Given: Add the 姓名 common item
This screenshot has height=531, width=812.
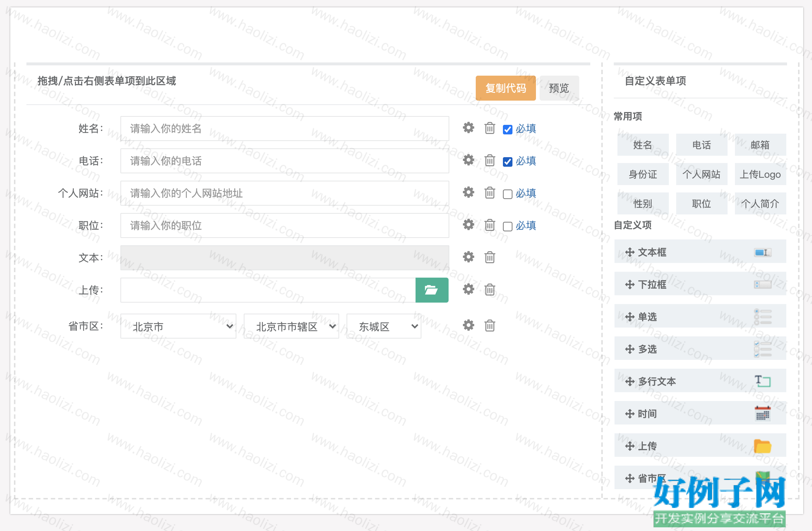Looking at the screenshot, I should [643, 145].
